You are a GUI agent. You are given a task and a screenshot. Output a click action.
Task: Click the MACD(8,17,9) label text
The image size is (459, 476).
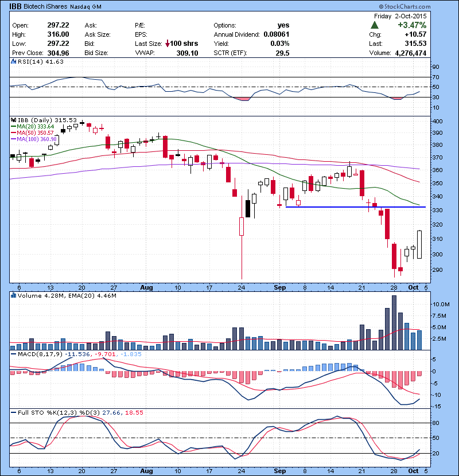click(41, 354)
